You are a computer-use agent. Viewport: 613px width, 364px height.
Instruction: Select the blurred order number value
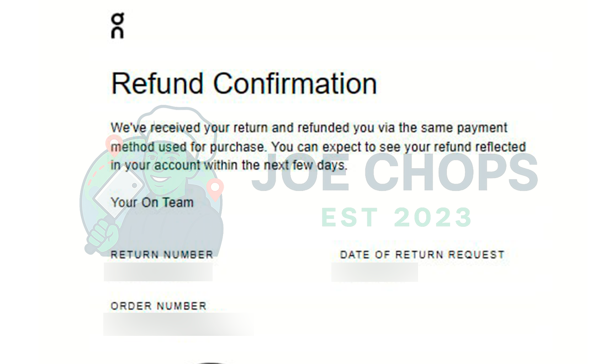(x=178, y=324)
